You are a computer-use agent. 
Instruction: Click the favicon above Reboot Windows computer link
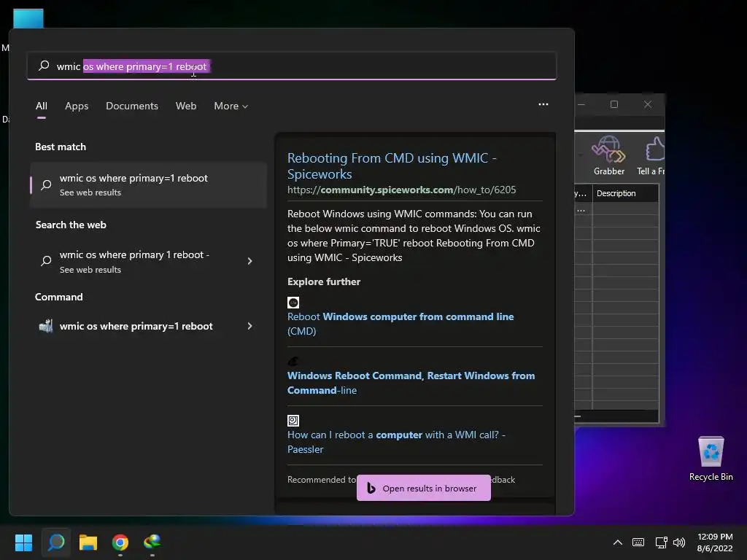pos(293,303)
